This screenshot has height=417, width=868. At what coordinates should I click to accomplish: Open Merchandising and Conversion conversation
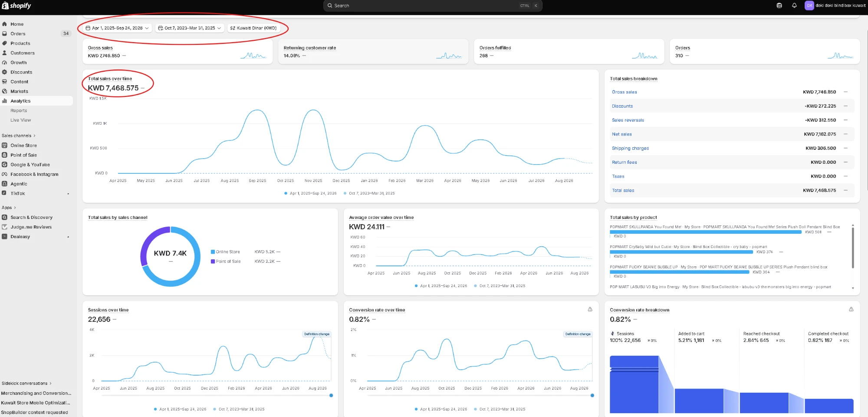(x=36, y=393)
